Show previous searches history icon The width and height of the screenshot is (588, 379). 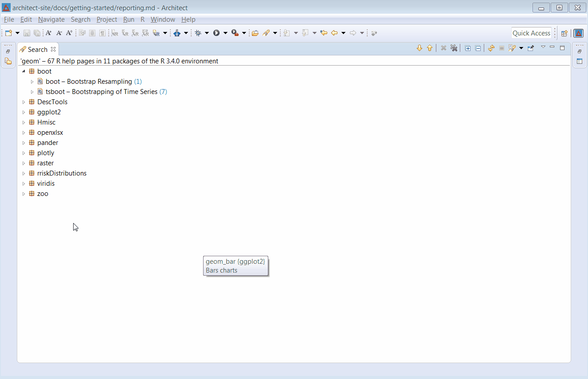tap(512, 48)
